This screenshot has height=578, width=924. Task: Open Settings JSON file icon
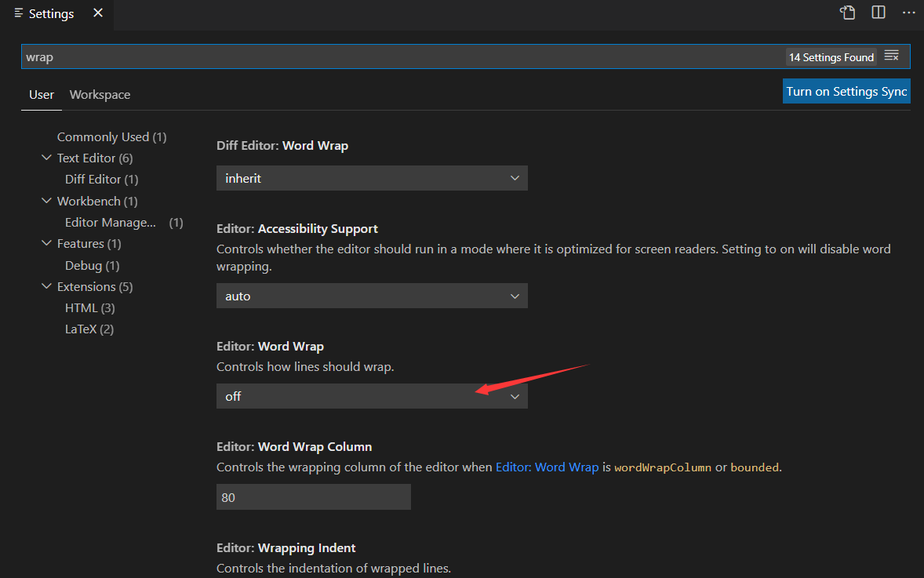[847, 13]
